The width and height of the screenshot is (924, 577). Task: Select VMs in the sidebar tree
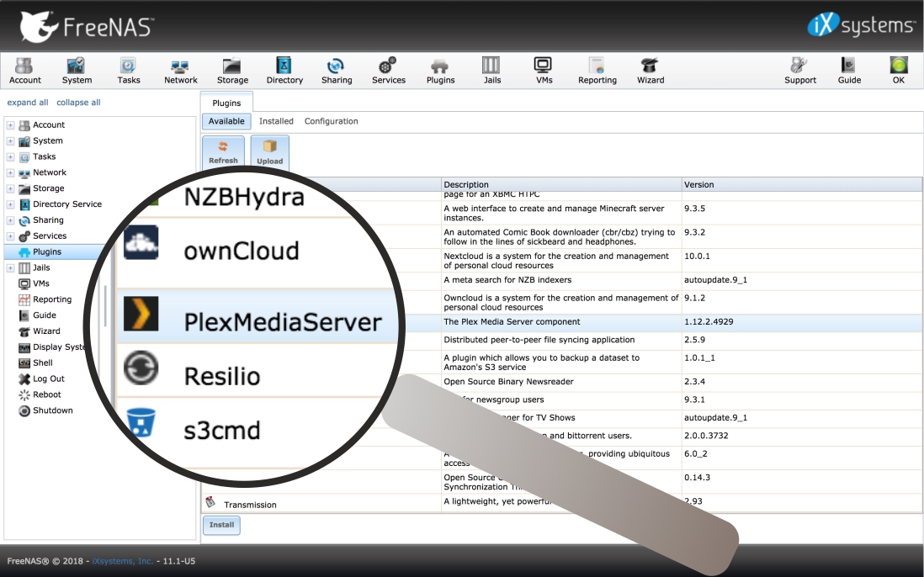pyautogui.click(x=41, y=283)
